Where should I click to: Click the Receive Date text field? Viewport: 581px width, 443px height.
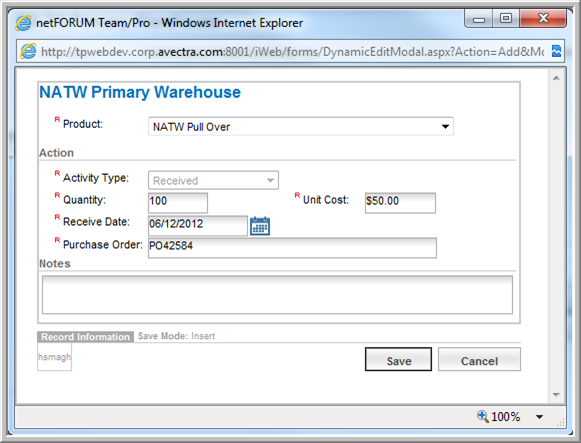[x=197, y=226]
